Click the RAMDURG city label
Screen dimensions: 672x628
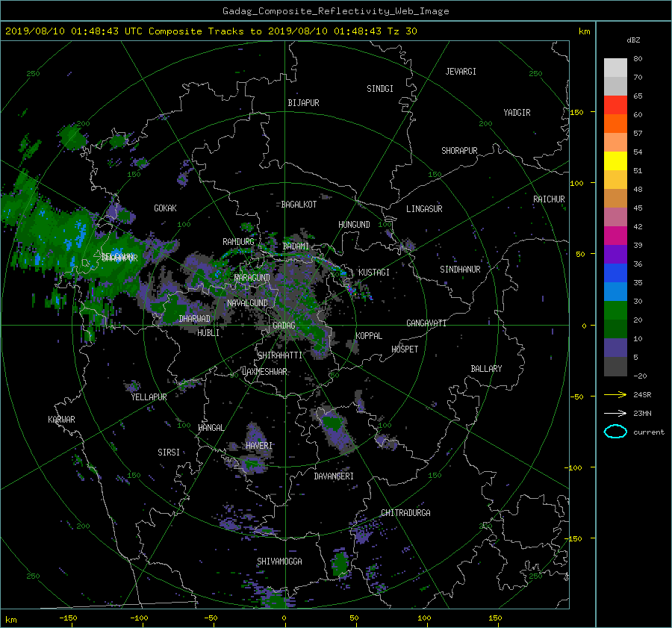238,242
